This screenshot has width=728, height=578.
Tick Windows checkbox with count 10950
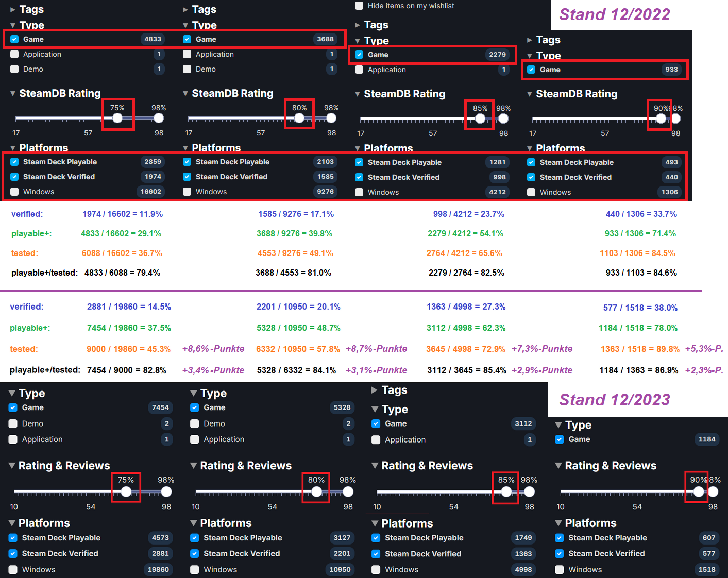(195, 570)
